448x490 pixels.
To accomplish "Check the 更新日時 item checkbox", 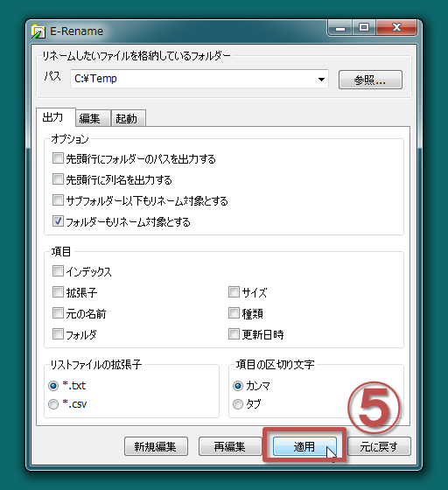I will tap(234, 334).
